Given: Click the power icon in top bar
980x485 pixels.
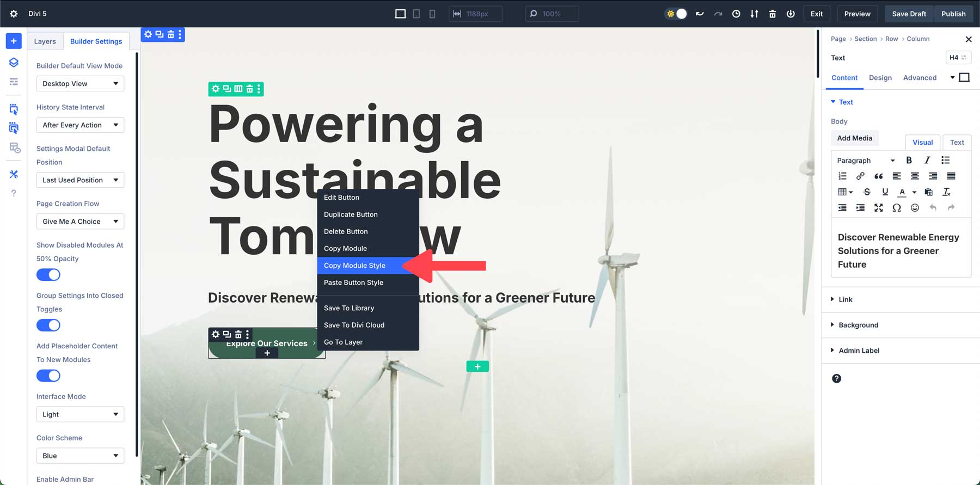Looking at the screenshot, I should point(791,14).
